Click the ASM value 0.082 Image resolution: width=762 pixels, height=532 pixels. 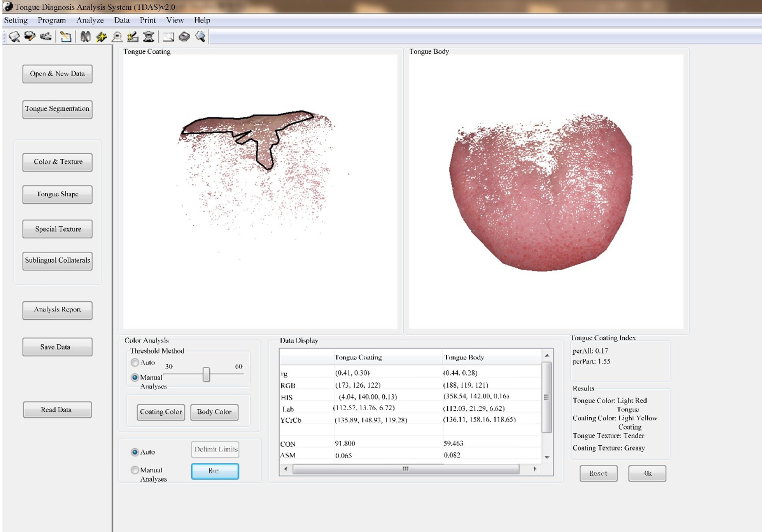coord(452,455)
